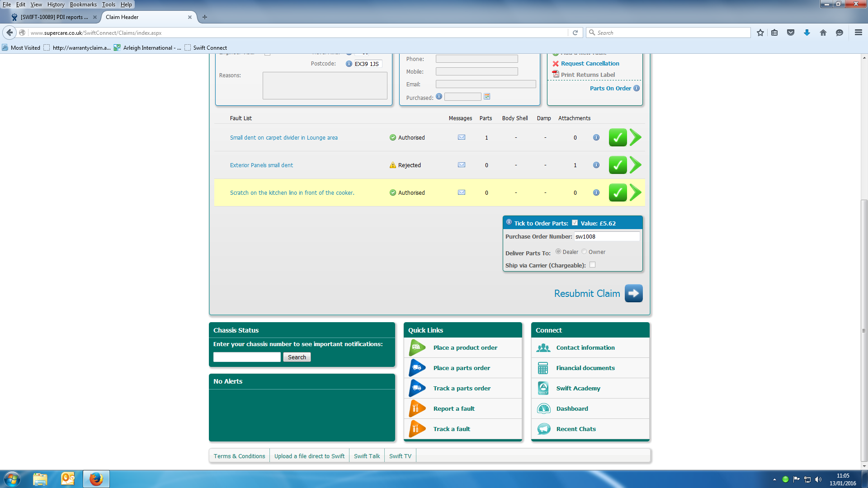Open the Bookmarks menu
The image size is (868, 488).
point(83,5)
